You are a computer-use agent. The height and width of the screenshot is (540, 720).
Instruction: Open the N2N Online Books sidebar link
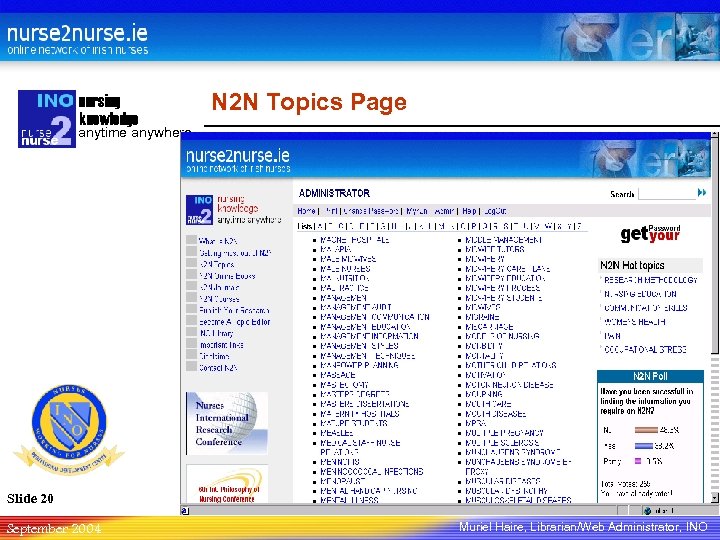[227, 276]
